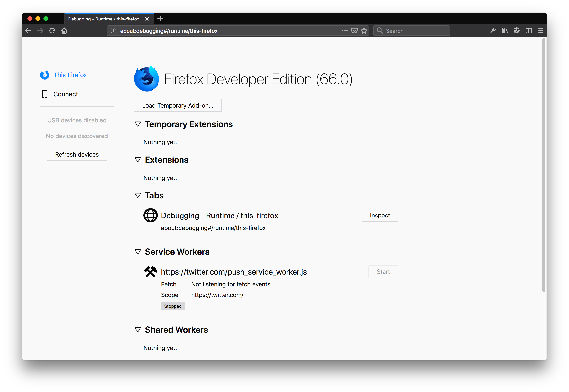Inspect the Debugging Runtime tab

click(x=380, y=216)
